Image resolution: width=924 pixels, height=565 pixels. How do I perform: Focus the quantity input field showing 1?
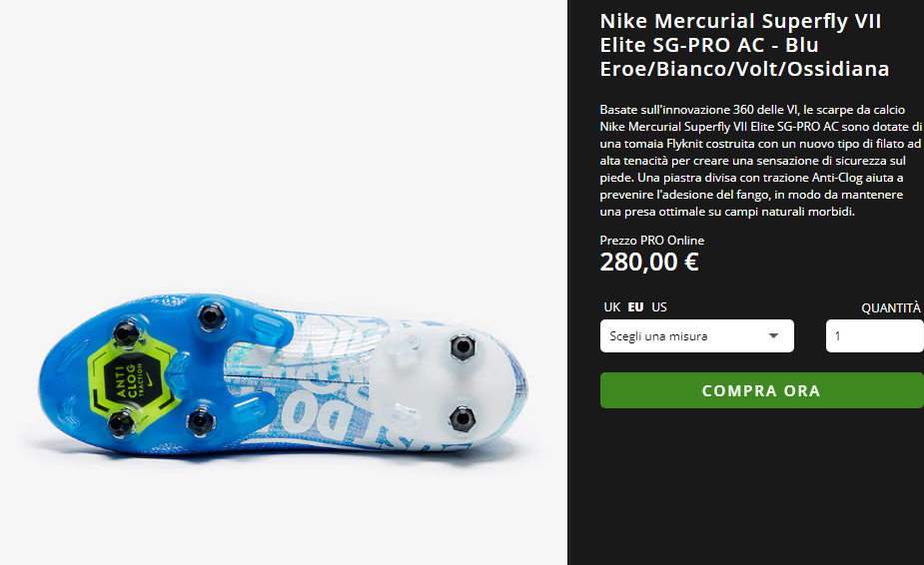coord(874,335)
